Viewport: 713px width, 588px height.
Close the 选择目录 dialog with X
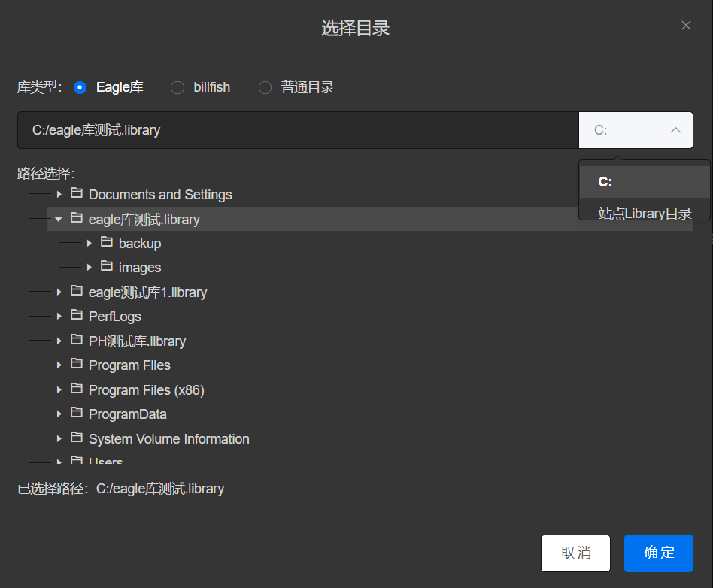686,26
